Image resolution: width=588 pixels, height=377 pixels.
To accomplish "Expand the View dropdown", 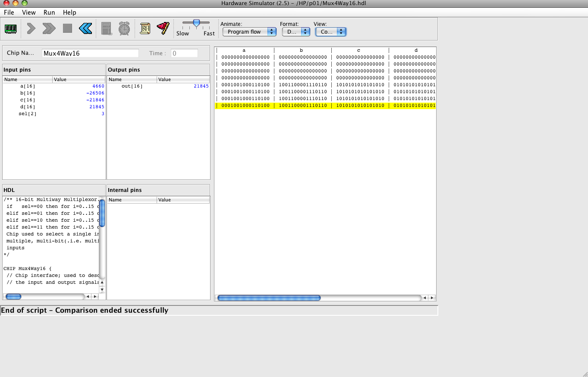I will tap(330, 32).
